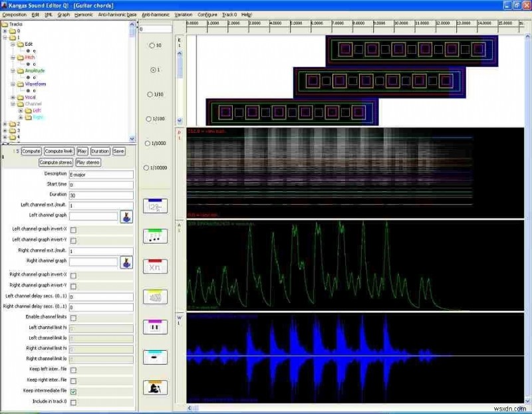Screen dimensions: 532x414
Task: Expand the Vocal folder node
Action: 13,97
